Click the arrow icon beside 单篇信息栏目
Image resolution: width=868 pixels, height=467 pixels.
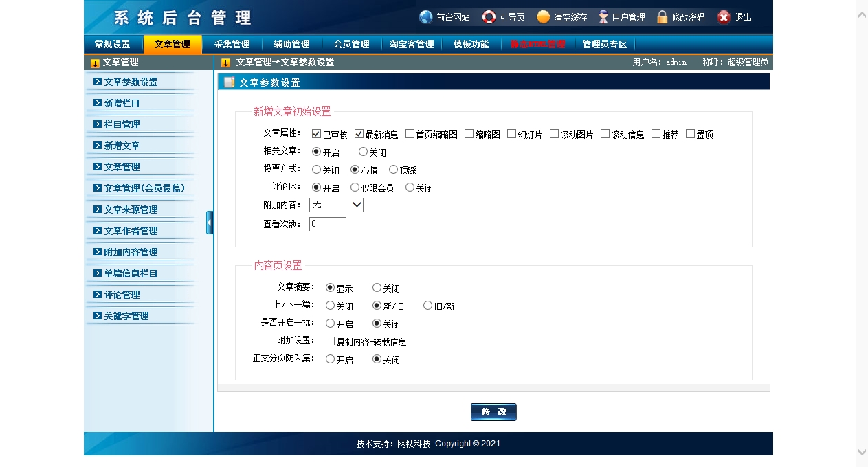(98, 273)
